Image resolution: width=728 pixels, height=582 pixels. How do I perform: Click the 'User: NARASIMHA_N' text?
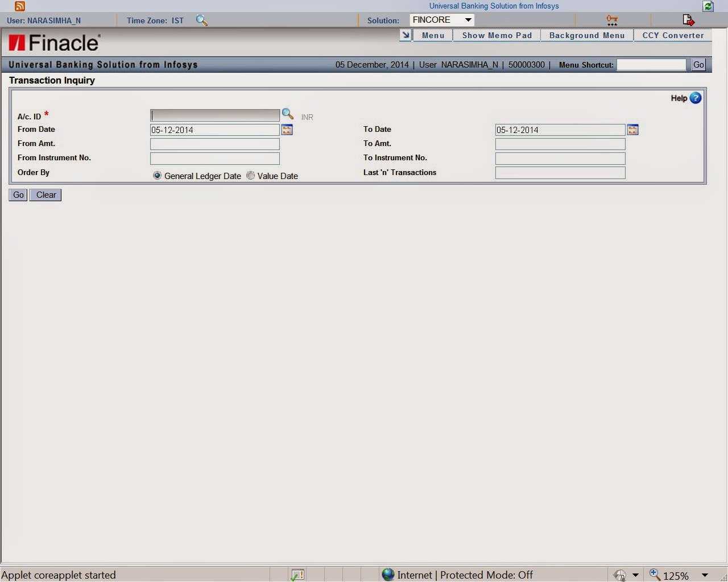click(44, 20)
